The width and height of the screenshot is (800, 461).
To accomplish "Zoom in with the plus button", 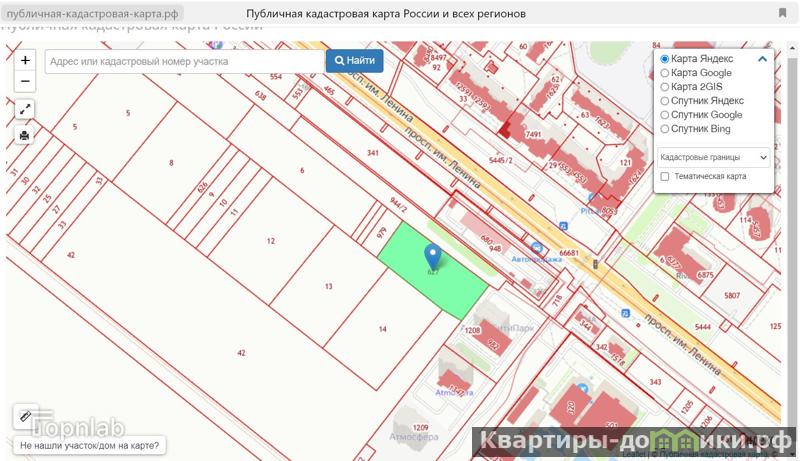I will [x=26, y=61].
